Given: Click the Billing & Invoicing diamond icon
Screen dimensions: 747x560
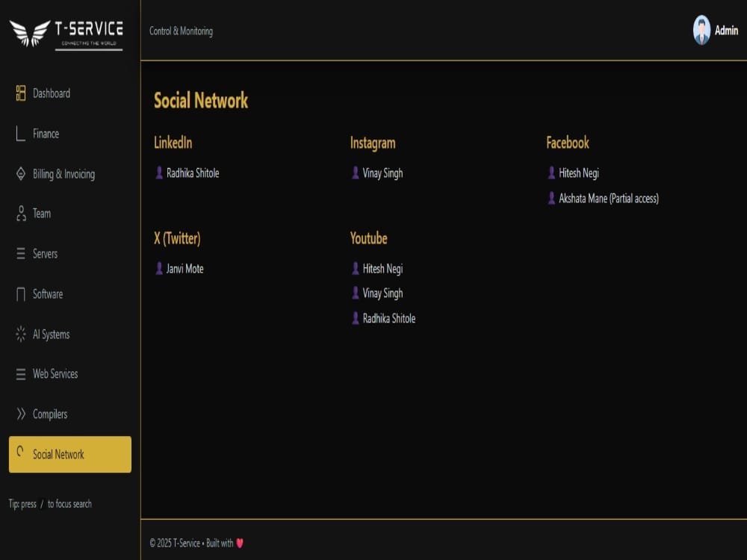Looking at the screenshot, I should [x=20, y=174].
